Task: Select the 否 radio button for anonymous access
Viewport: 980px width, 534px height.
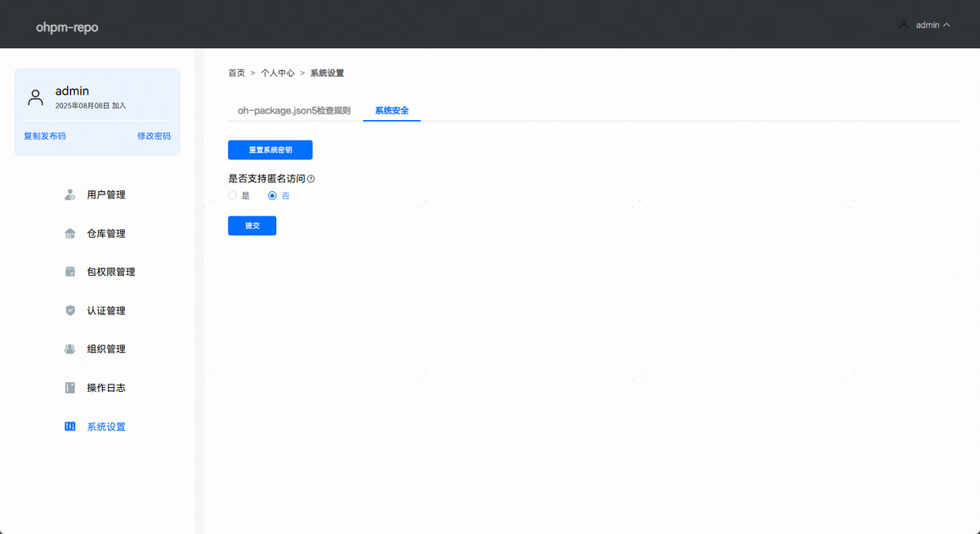Action: (273, 196)
